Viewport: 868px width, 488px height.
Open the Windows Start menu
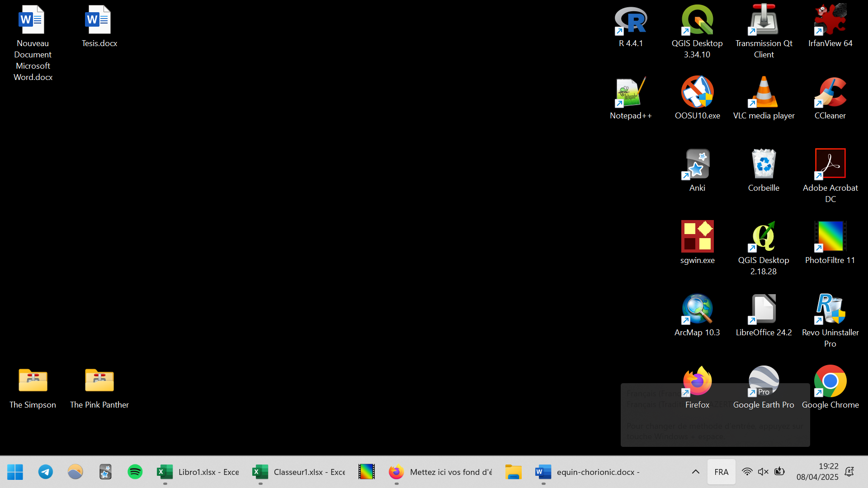(x=15, y=472)
